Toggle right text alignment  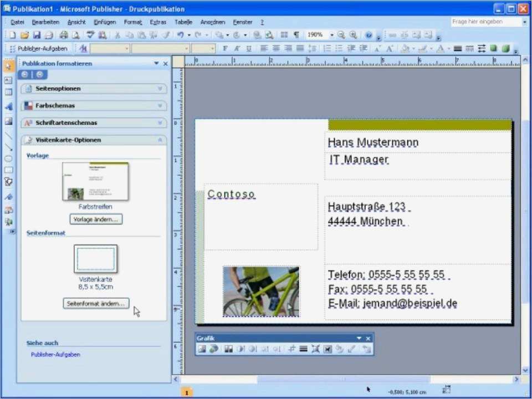(288, 49)
